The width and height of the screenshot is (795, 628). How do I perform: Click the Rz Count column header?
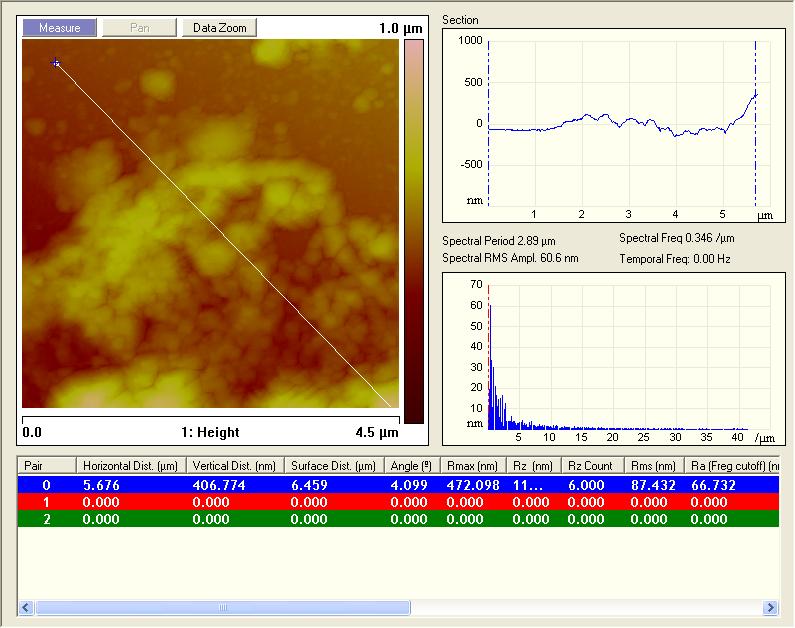coord(591,466)
